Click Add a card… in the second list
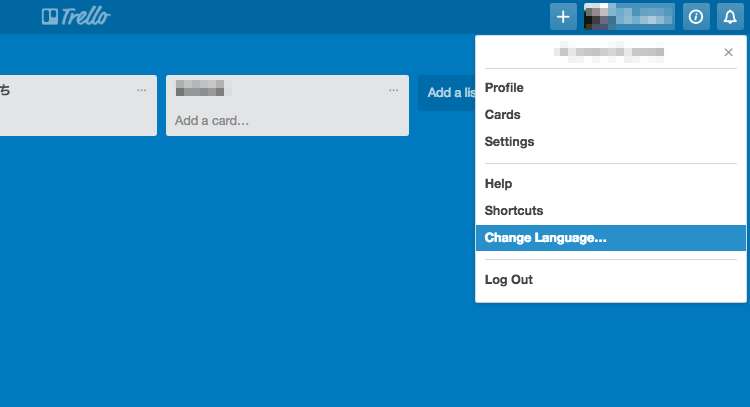The width and height of the screenshot is (750, 407). click(212, 121)
